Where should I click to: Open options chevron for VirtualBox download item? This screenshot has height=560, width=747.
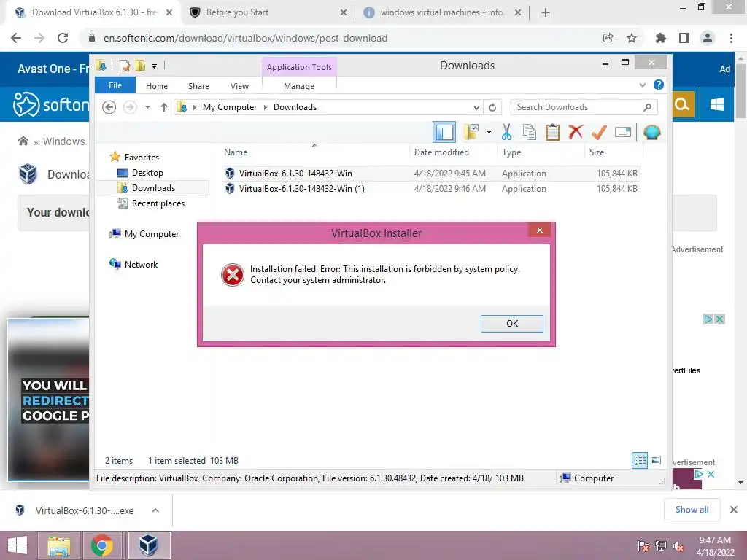click(x=155, y=510)
